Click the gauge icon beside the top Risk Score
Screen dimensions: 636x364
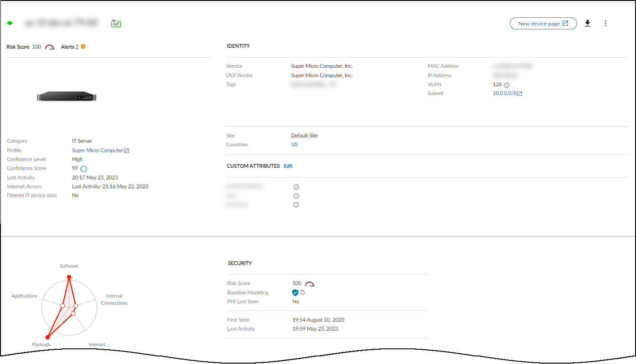[50, 47]
